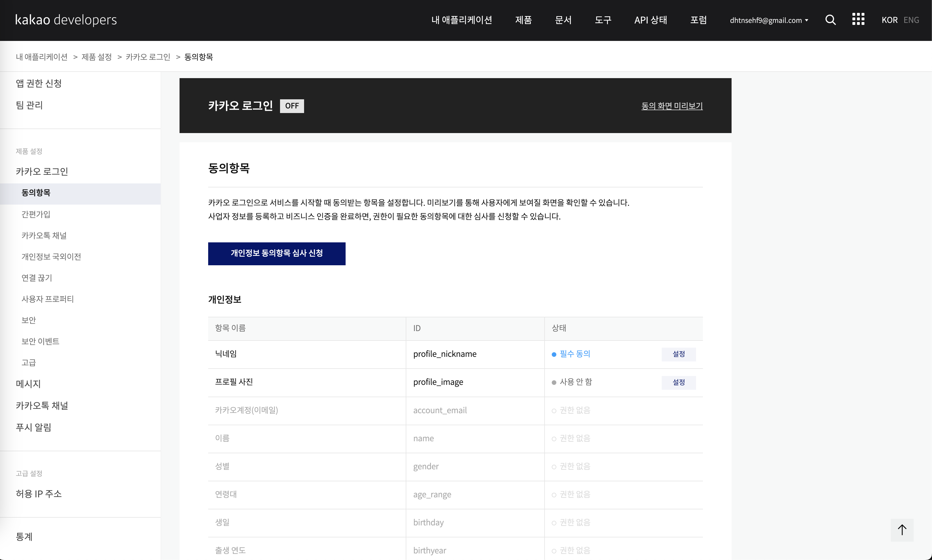Click the search magnifier icon

[830, 20]
